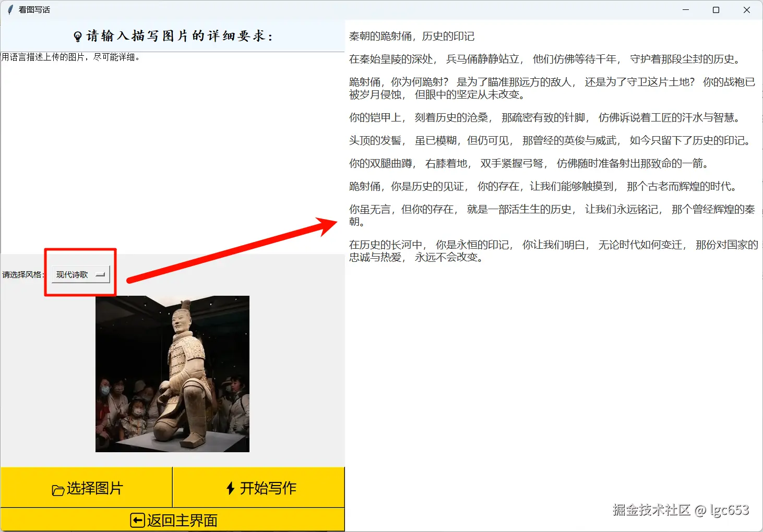Click the line starting 头顶的发髻

[x=551, y=140]
